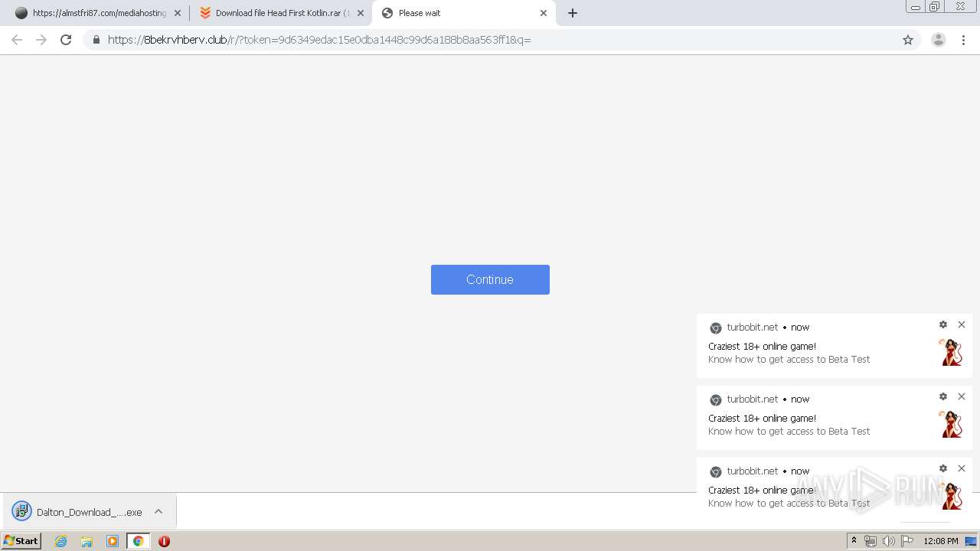Launch Internet Explorer from the taskbar
Viewport: 980px width, 551px height.
tap(60, 541)
